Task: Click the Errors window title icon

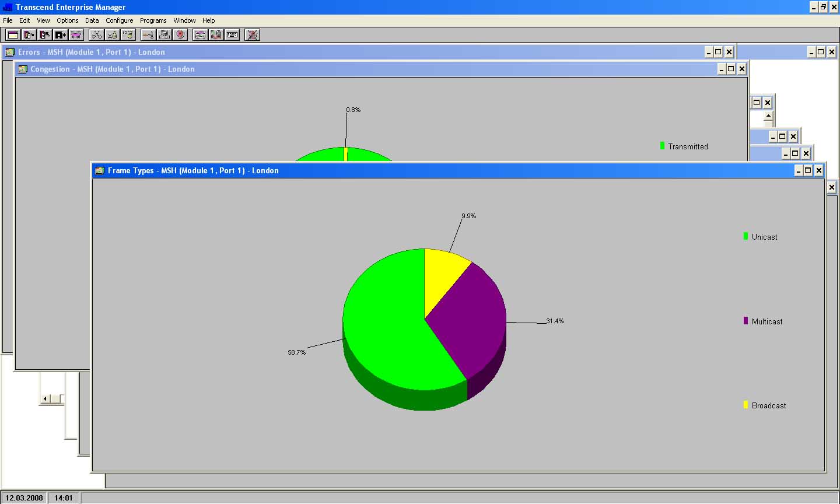Action: (x=10, y=52)
